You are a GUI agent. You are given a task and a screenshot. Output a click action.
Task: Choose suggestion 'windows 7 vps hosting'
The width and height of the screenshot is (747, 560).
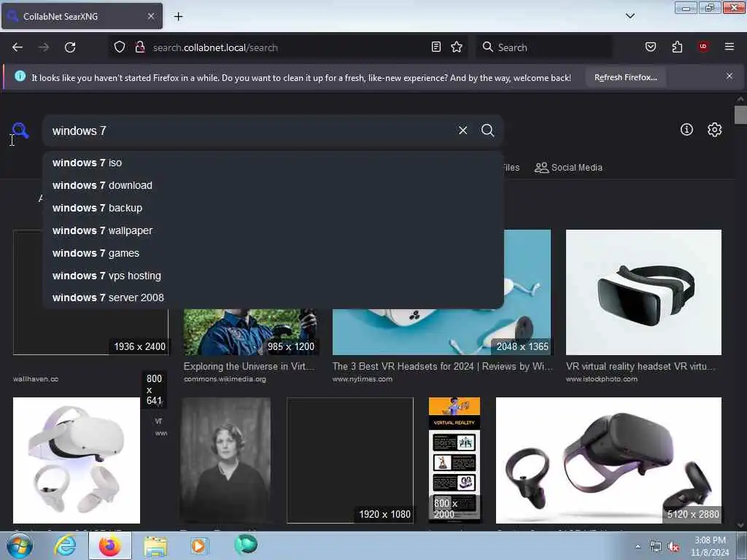[273, 276]
